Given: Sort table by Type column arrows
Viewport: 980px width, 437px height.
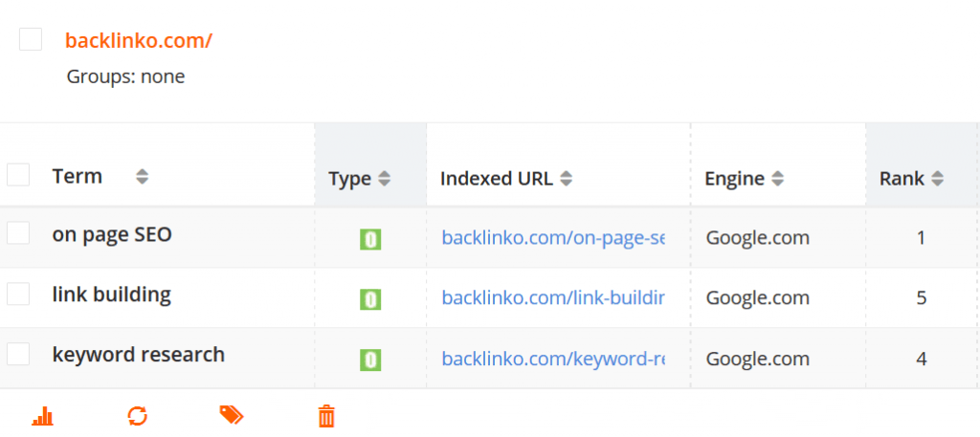Looking at the screenshot, I should [385, 179].
